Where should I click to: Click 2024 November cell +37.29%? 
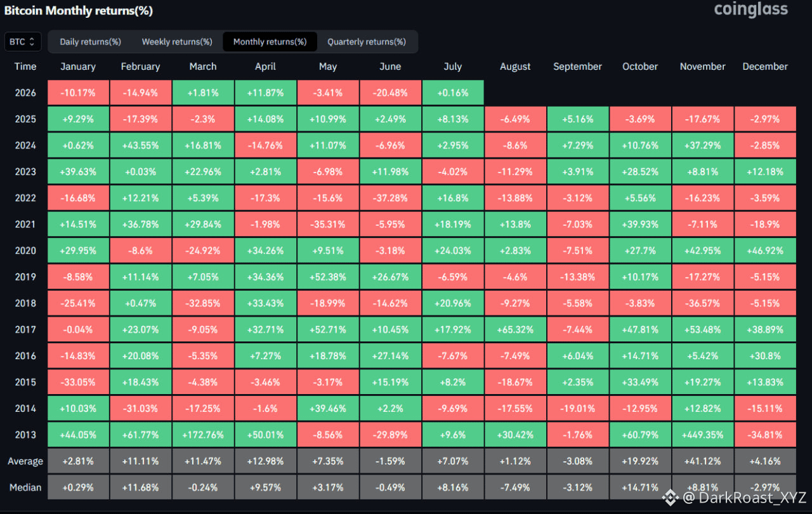(x=703, y=145)
